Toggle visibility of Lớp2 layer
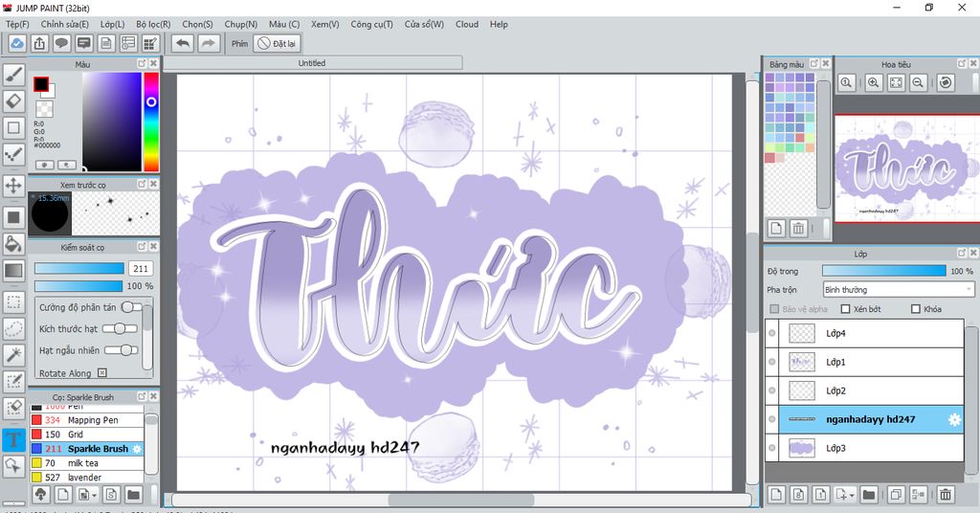 [772, 390]
